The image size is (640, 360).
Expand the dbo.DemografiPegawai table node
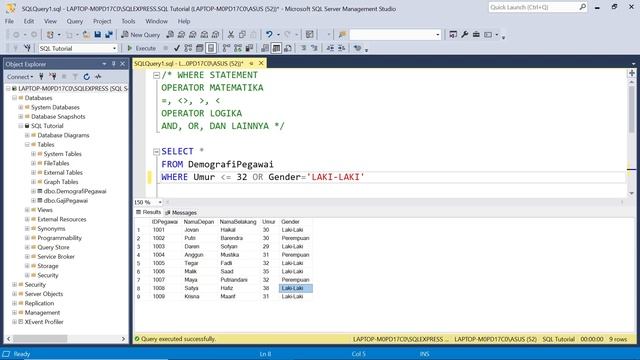33,191
